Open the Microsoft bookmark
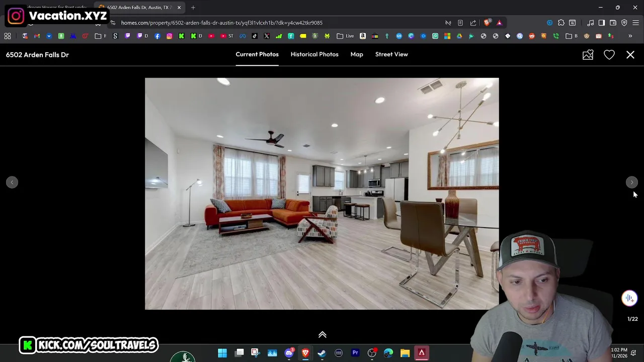Image resolution: width=644 pixels, height=362 pixels. tap(447, 36)
